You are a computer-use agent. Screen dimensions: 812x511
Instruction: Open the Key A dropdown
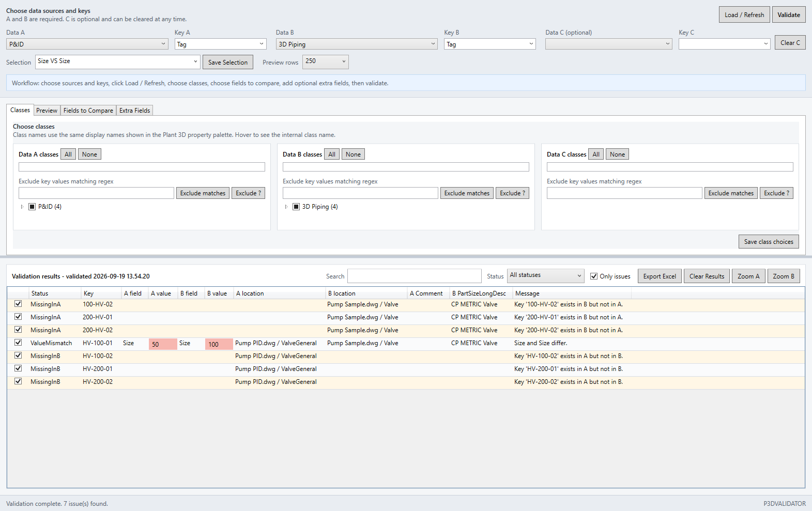click(221, 44)
